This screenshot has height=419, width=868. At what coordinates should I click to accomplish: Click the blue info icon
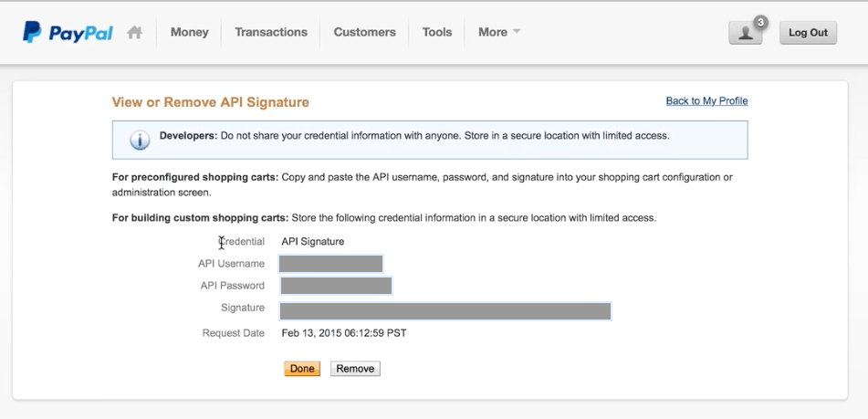140,140
